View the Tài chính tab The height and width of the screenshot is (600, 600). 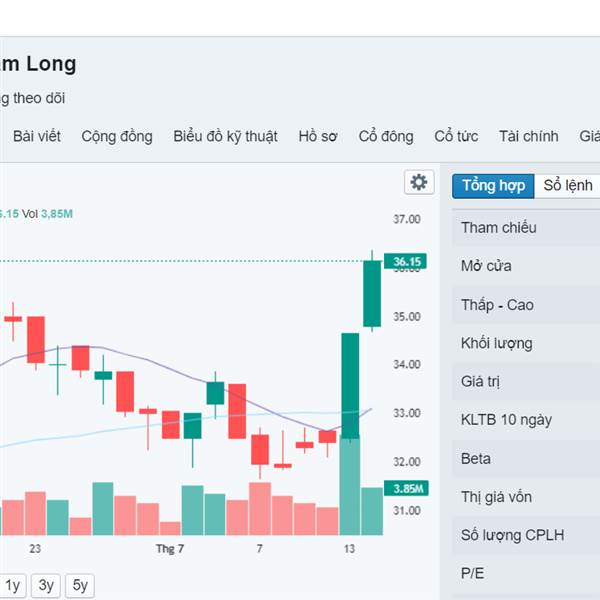529,137
